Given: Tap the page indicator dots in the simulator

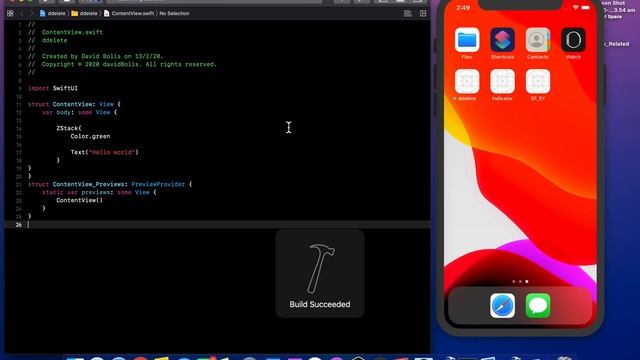Looking at the screenshot, I should [x=520, y=281].
